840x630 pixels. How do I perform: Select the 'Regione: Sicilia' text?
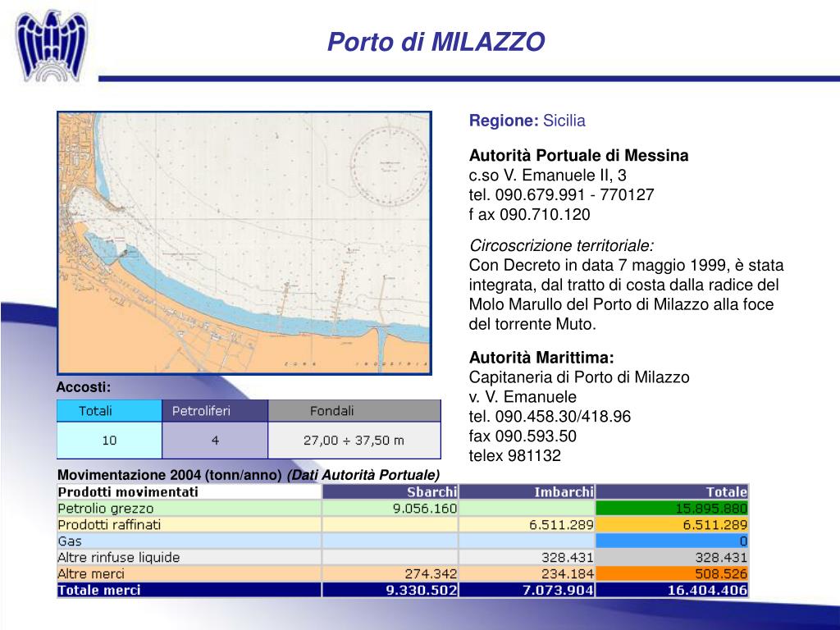[527, 121]
